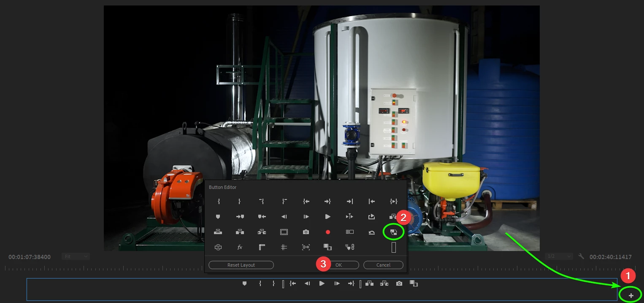644x303 pixels.
Task: Choose the Toggle Proxies icon circled in green
Action: 393,232
